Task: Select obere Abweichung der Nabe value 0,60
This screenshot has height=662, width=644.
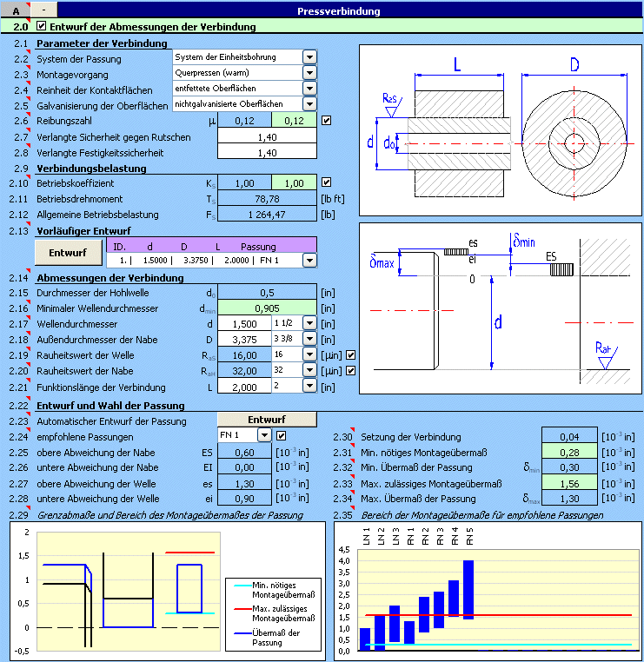Action: (x=244, y=452)
